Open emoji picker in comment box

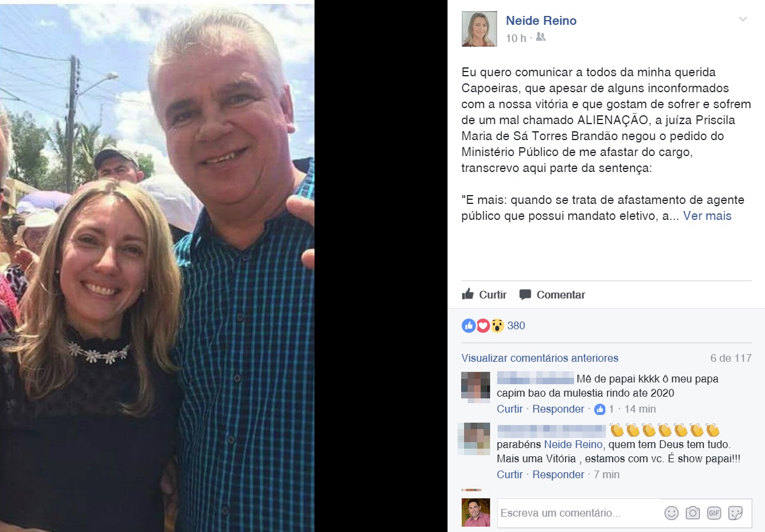pyautogui.click(x=672, y=513)
